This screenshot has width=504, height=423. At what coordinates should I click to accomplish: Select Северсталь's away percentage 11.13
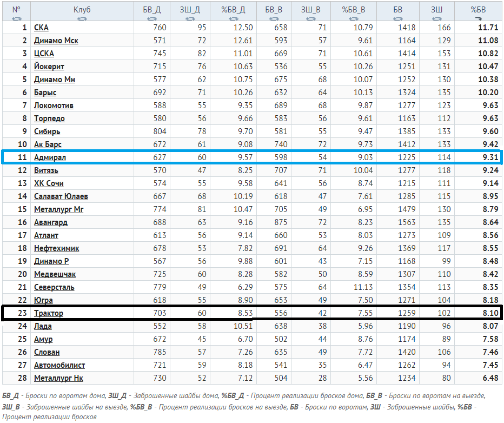tap(363, 287)
